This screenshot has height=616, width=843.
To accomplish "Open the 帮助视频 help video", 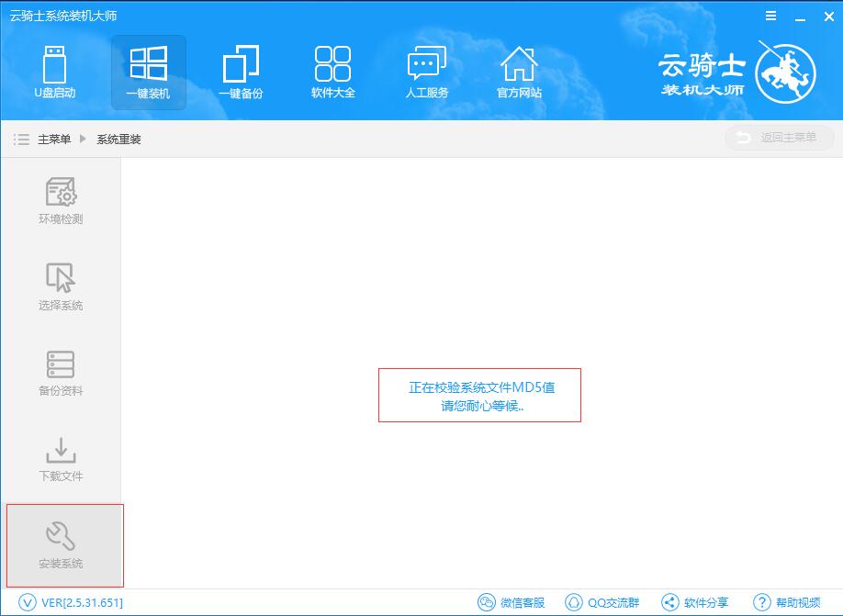I will pos(787,602).
